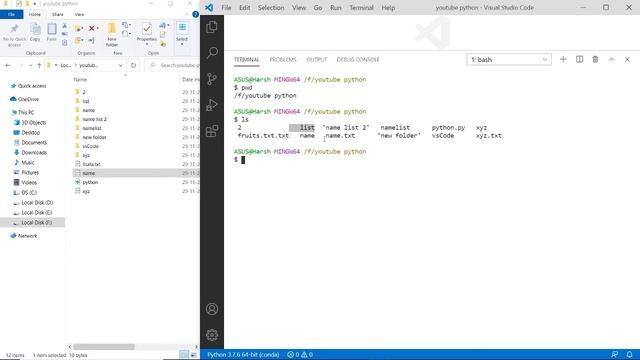Switch to the DEBUG CONSOLE tab
Screen dimensions: 640x360
point(358,60)
